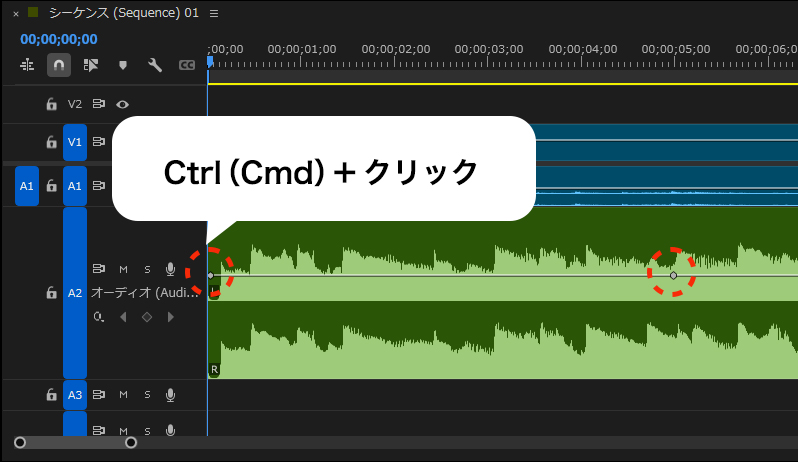Toggle sync lock for track A2

pos(99,269)
